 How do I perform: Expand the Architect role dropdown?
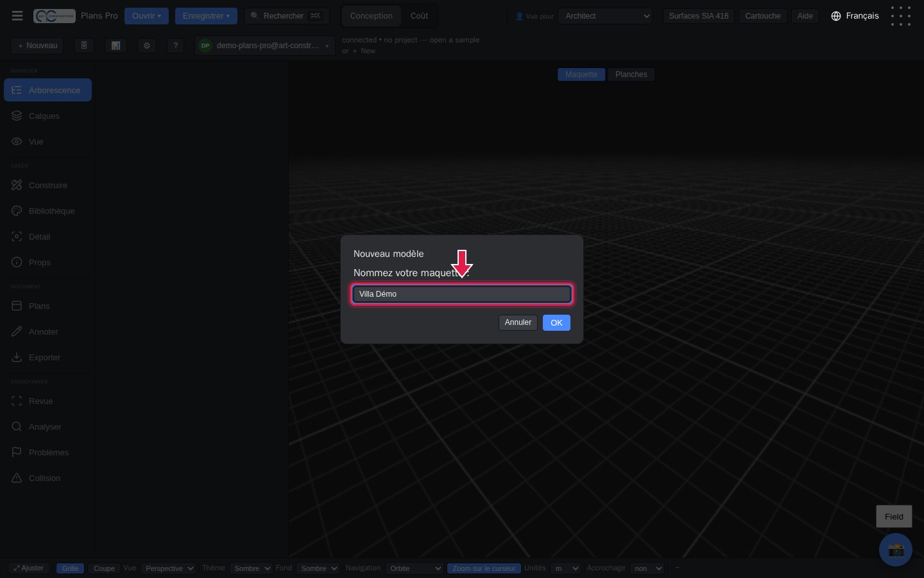click(605, 16)
